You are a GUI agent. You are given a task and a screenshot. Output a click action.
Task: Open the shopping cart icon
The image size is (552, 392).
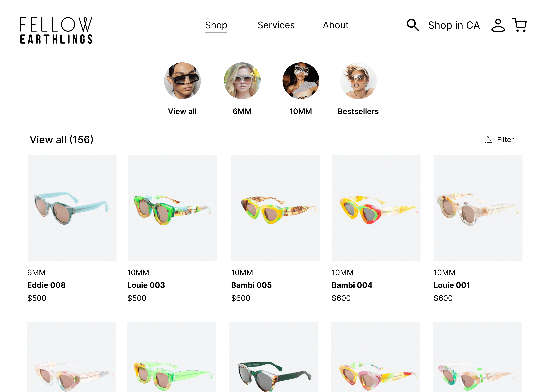[x=519, y=25]
